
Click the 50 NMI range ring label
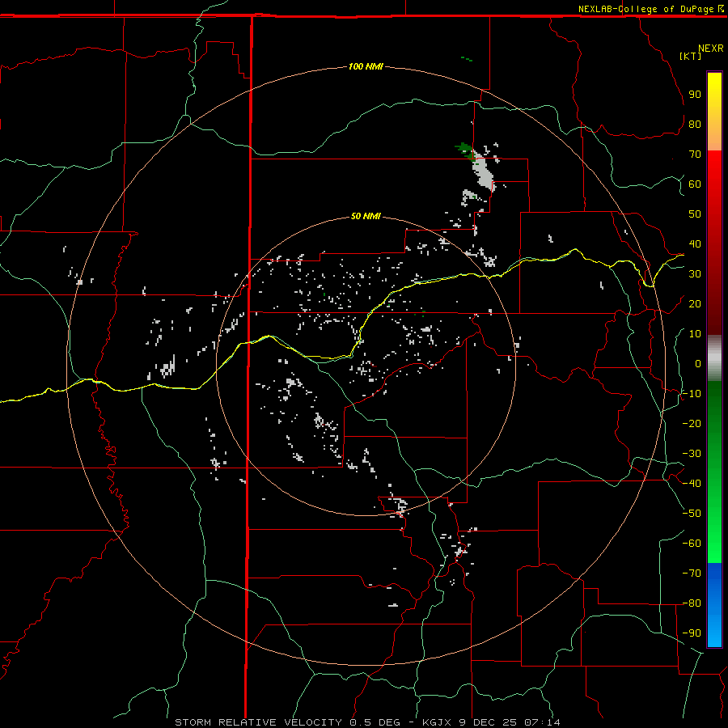pos(366,216)
